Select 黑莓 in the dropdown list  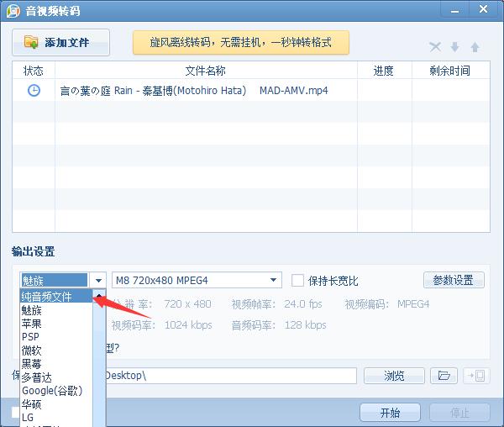56,364
